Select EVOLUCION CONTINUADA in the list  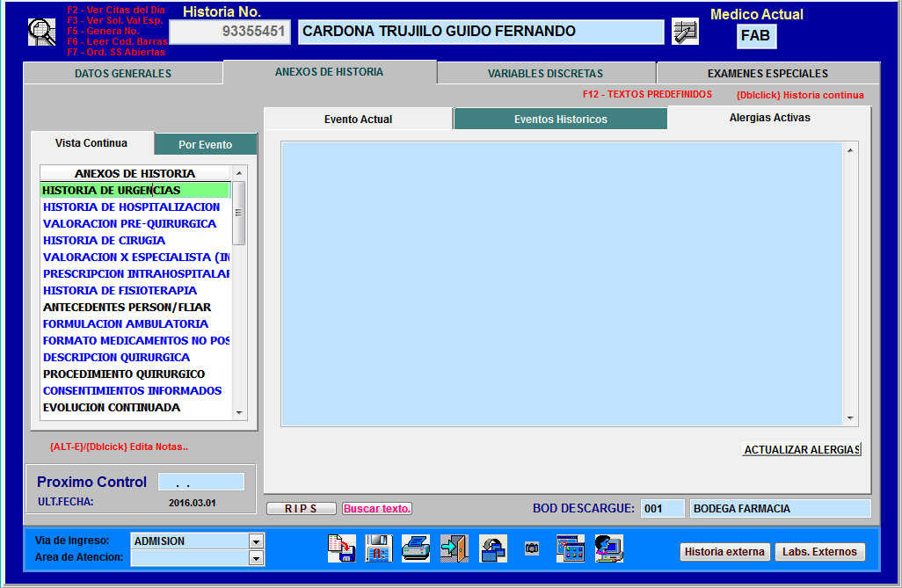135,407
